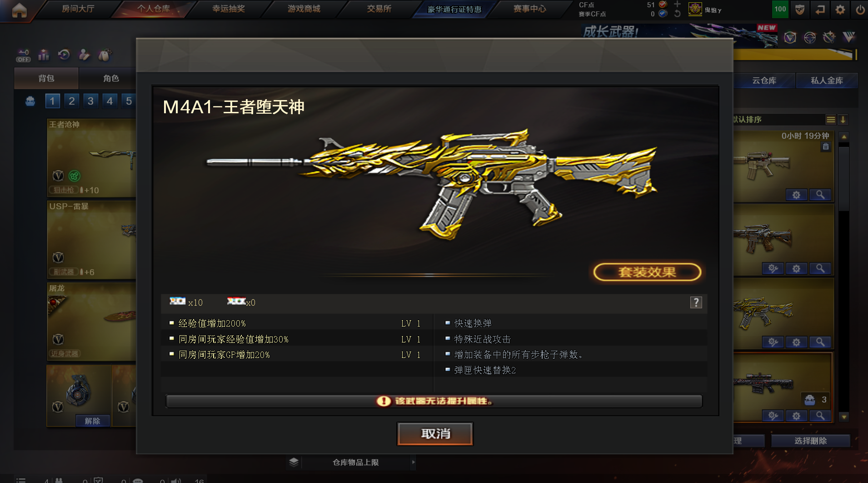868x483 pixels.
Task: Click the 取消 button
Action: pos(435,433)
